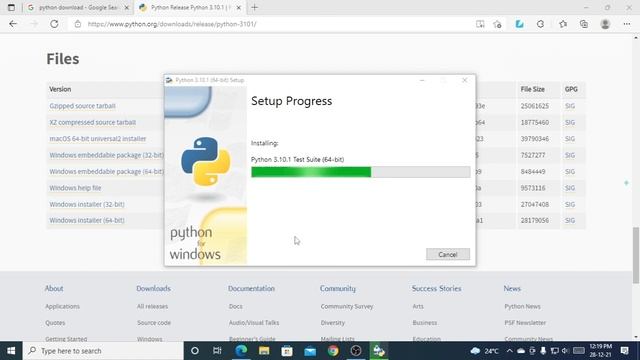Refresh the python.org page
This screenshot has width=640, height=360.
[54, 24]
